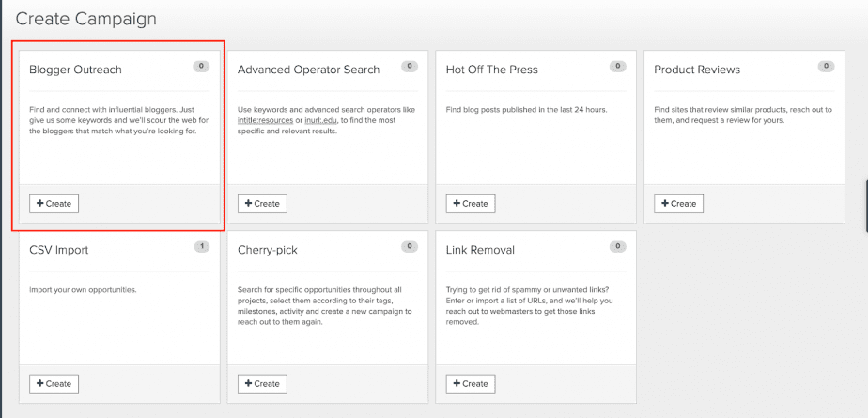
Task: Select the Blogger Outreach card title
Action: [75, 70]
